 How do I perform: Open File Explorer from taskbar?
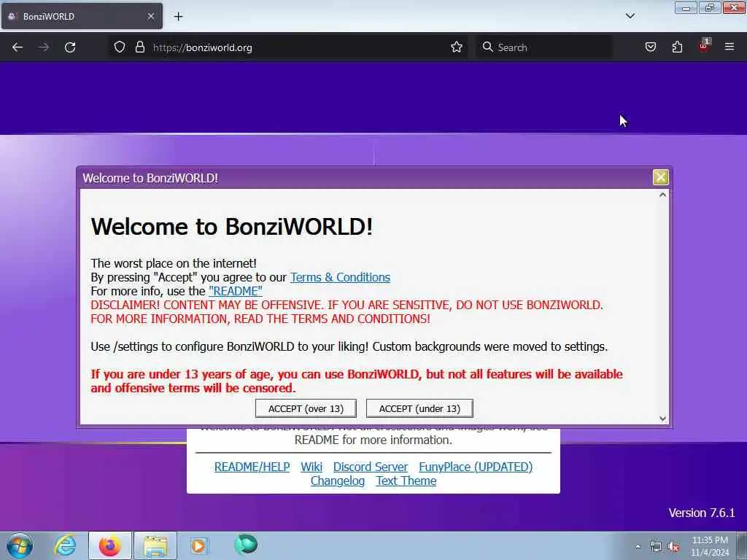tap(155, 545)
